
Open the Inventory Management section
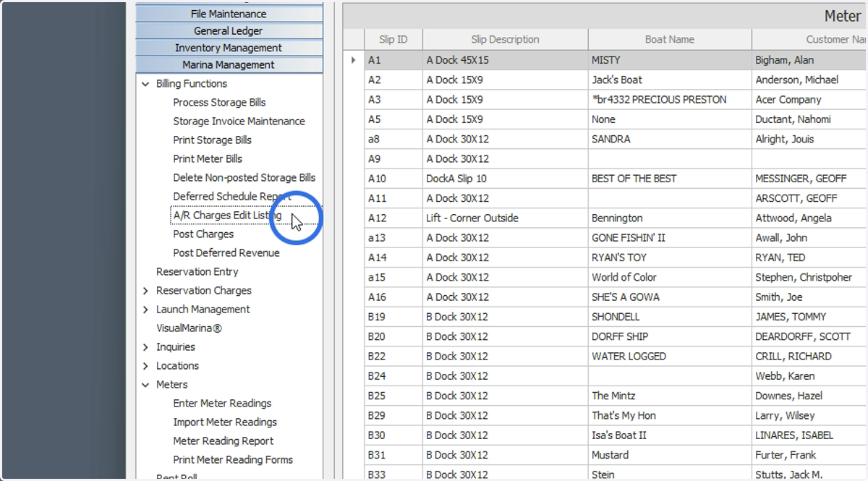click(x=229, y=48)
